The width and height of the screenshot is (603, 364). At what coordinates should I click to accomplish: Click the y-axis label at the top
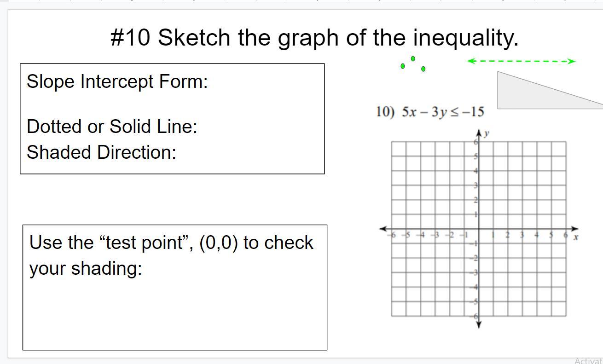pos(487,133)
